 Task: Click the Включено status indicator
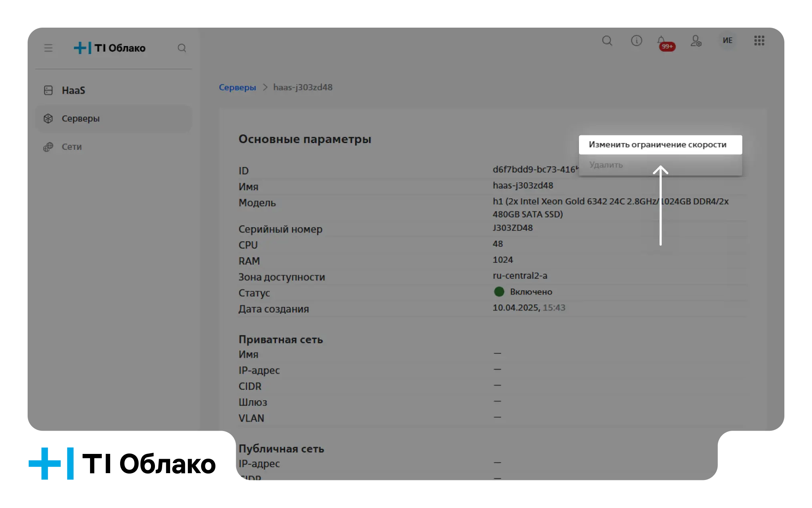pos(523,292)
